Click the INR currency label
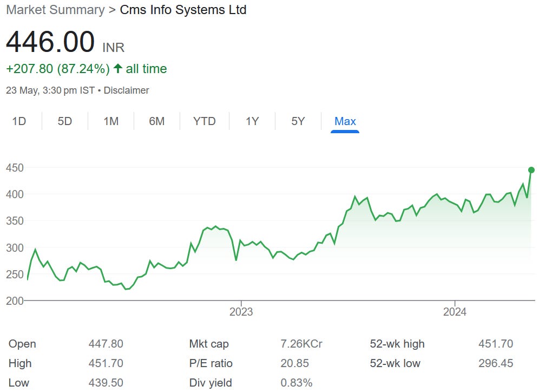539x392 pixels. coord(114,48)
